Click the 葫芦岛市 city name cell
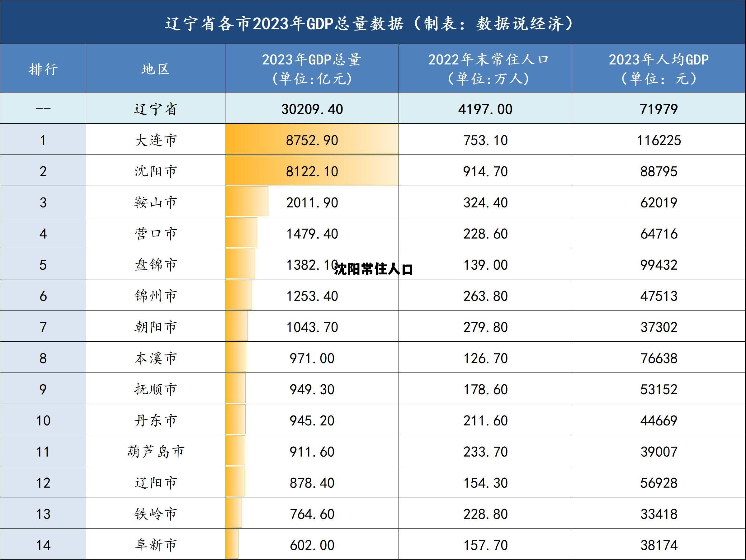Screen dimensions: 746x560 155,452
